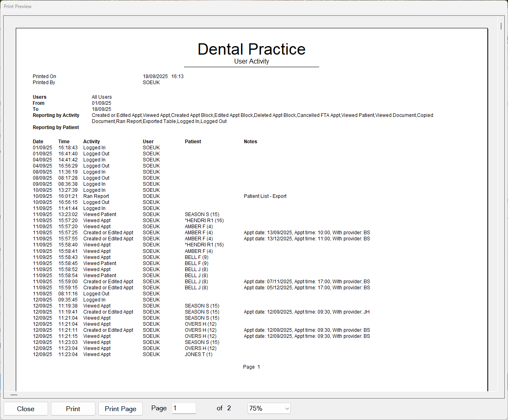
Task: Click the Patient column header
Action: (x=193, y=142)
